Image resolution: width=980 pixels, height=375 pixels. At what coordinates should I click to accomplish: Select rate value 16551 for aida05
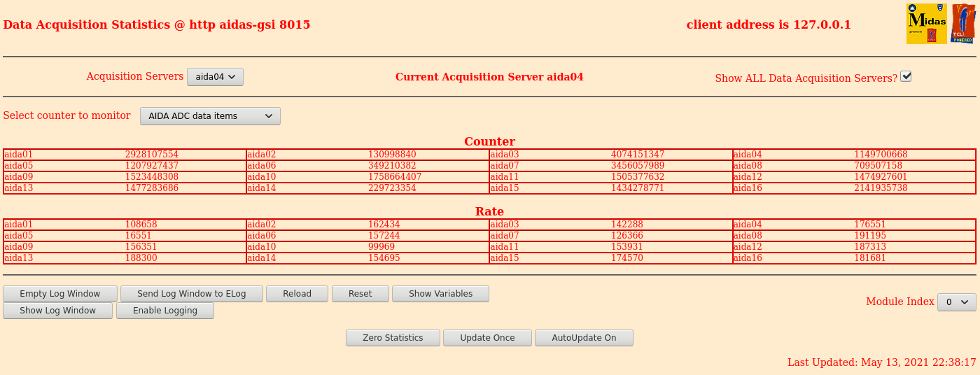[x=139, y=236]
